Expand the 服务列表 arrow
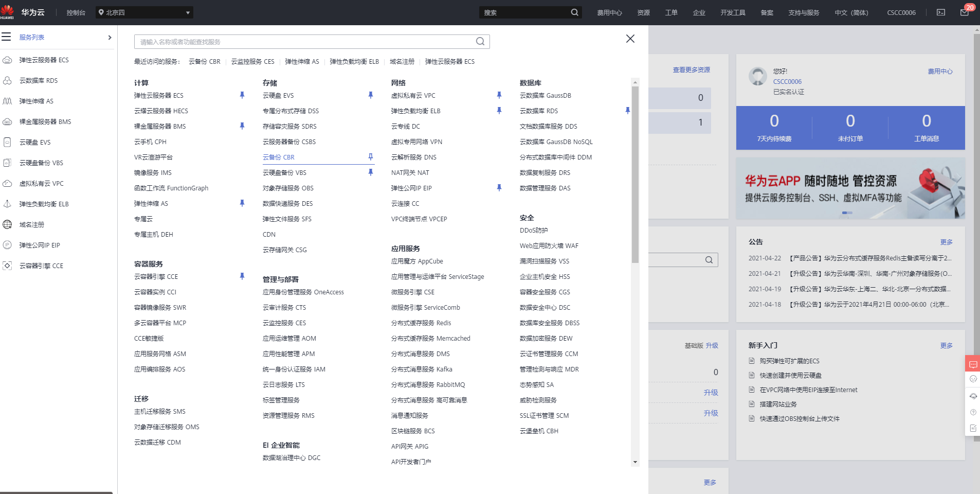Image resolution: width=980 pixels, height=494 pixels. pyautogui.click(x=110, y=37)
